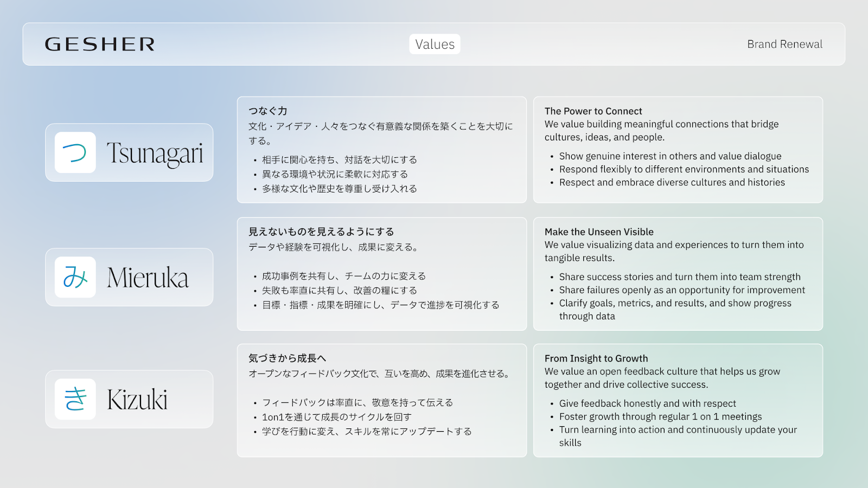Click the sentence starting "We value building meaningful connections"
Image resolution: width=868 pixels, height=488 pixels.
[662, 131]
